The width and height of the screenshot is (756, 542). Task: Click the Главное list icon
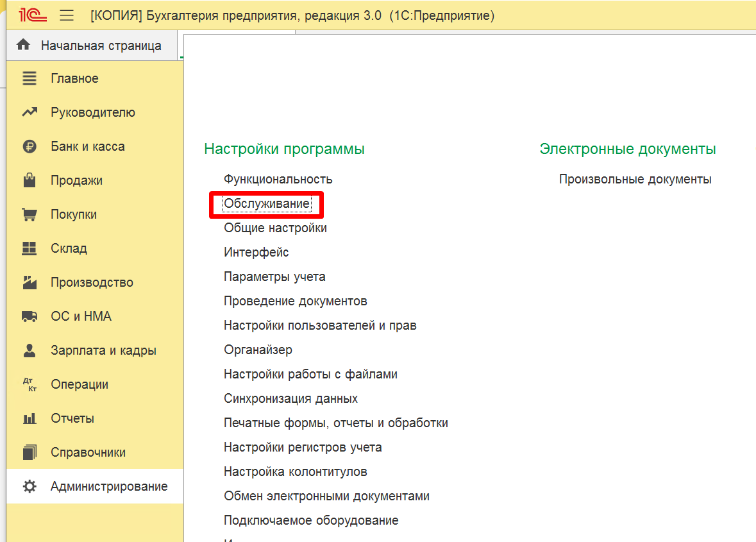click(x=29, y=78)
